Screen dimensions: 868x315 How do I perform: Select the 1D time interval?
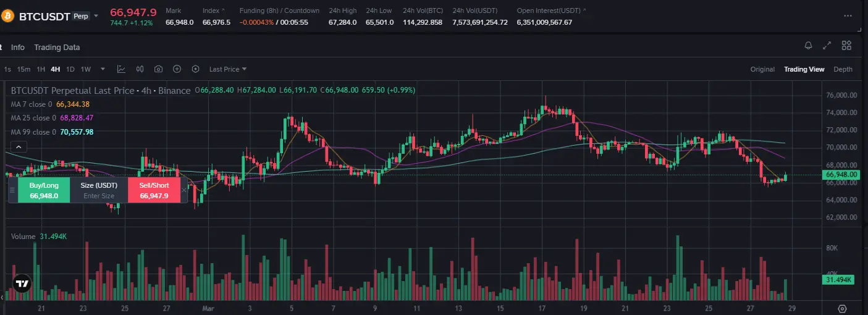[x=70, y=69]
